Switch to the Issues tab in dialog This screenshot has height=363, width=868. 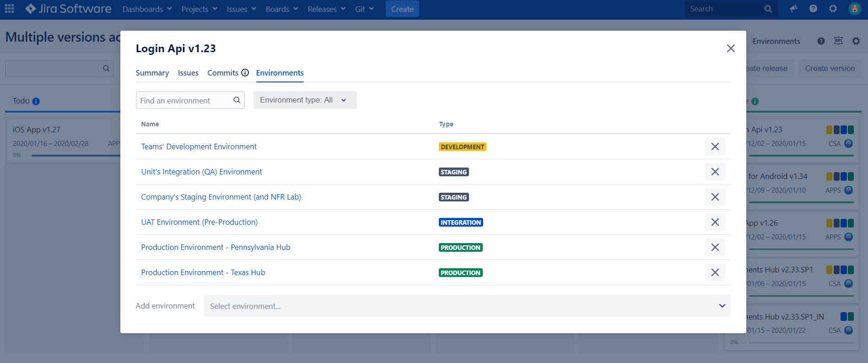pyautogui.click(x=188, y=73)
